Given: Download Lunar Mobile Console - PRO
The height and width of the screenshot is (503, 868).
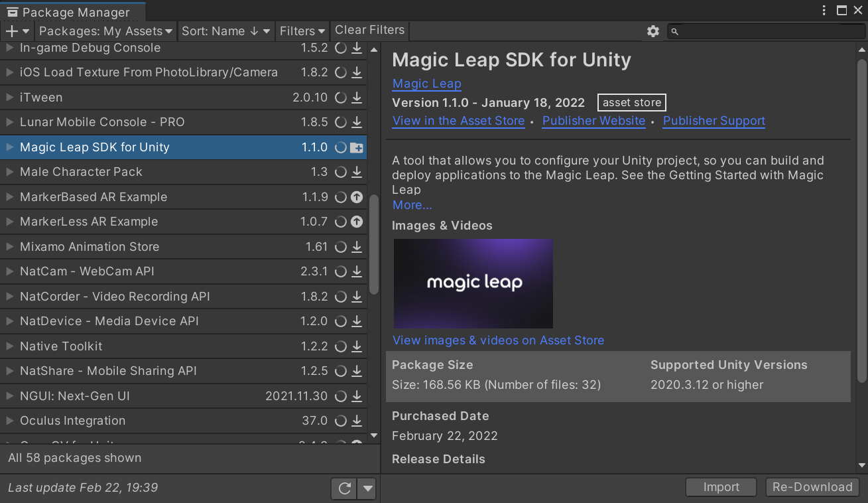Looking at the screenshot, I should coord(357,122).
